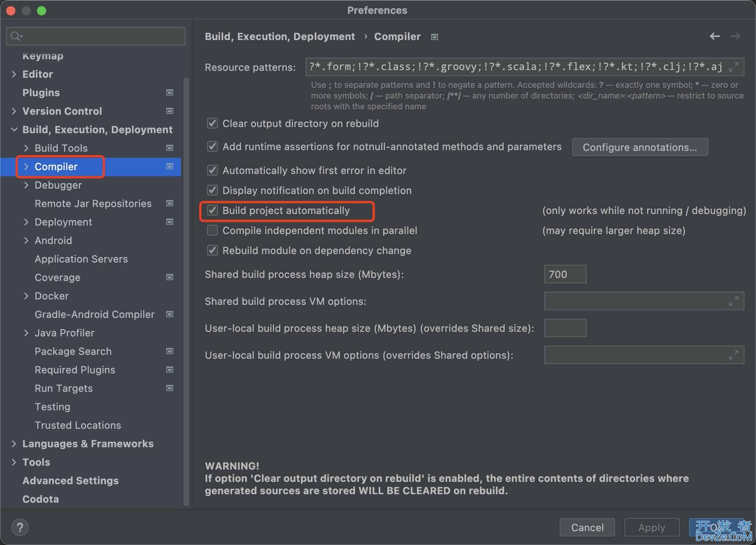
Task: Click the Apply button
Action: point(651,527)
